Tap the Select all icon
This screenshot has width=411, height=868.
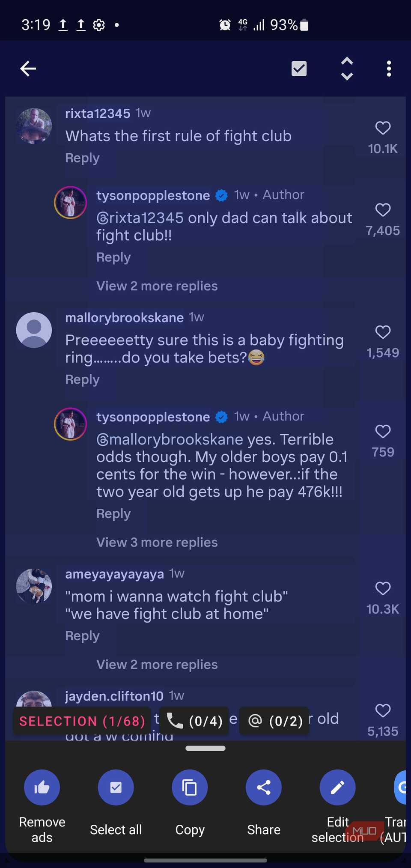click(x=116, y=787)
